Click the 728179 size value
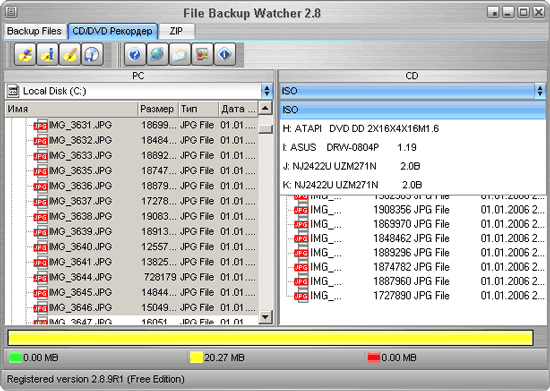 pyautogui.click(x=160, y=277)
